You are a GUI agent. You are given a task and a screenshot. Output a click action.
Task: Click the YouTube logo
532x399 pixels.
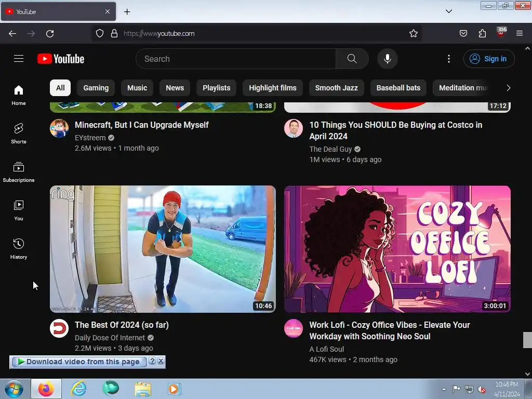point(61,59)
